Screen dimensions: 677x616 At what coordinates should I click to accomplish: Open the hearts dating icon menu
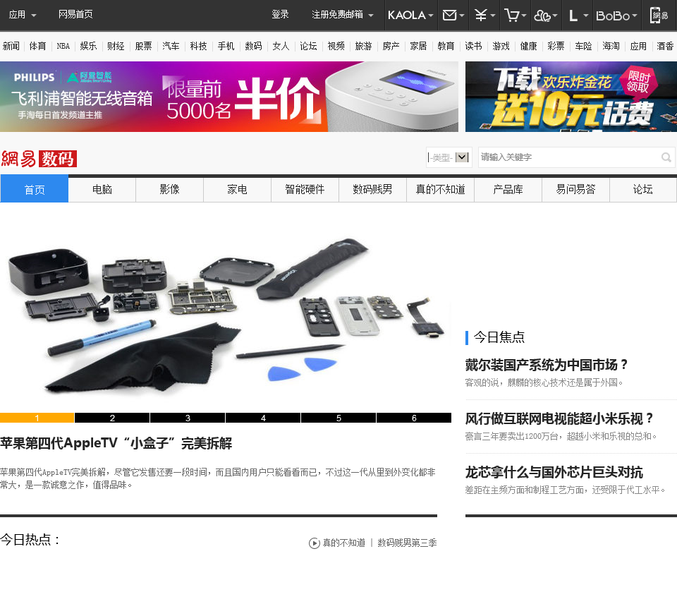(546, 15)
